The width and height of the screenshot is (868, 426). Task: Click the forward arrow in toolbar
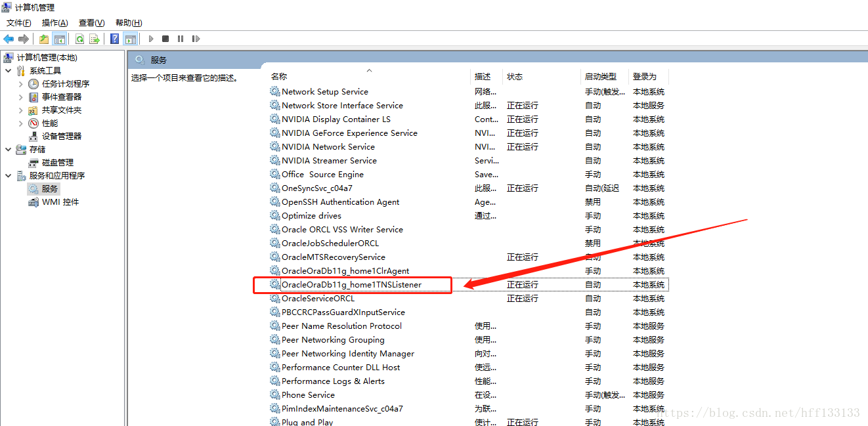point(24,39)
